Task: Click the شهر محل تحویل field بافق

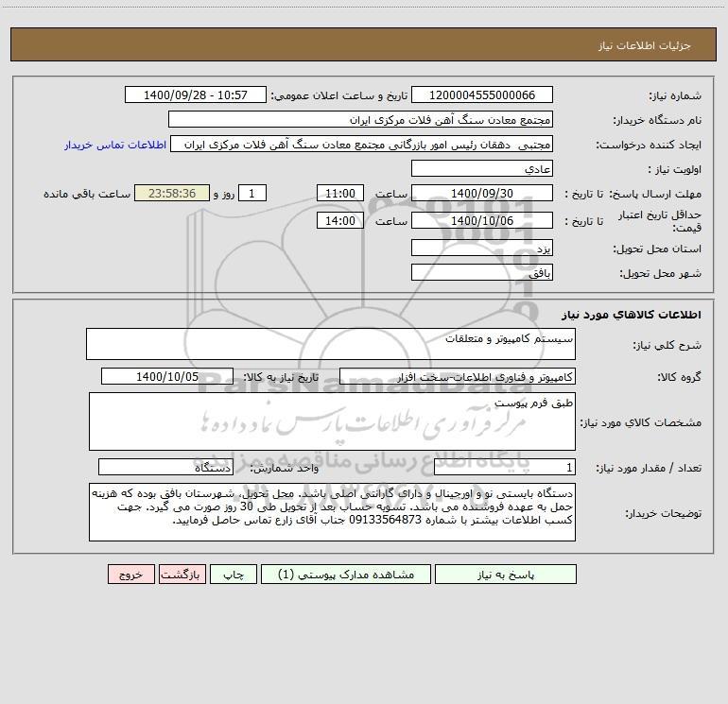Action: (x=482, y=272)
